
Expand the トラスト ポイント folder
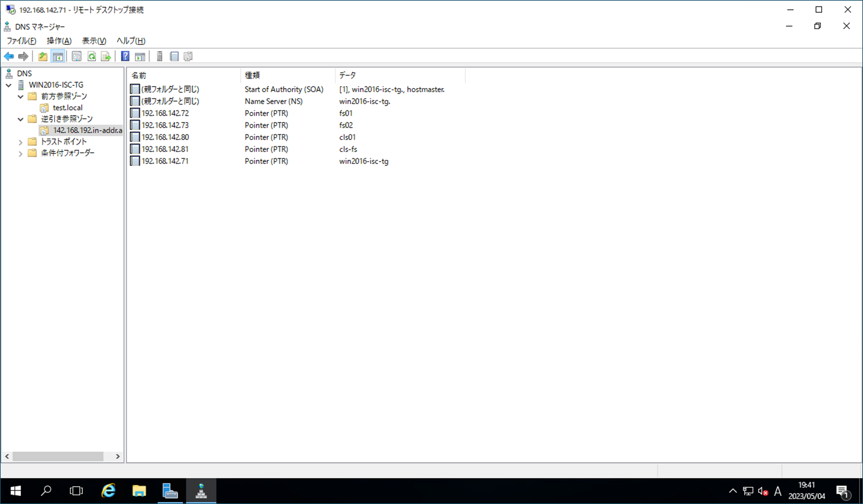[x=21, y=142]
